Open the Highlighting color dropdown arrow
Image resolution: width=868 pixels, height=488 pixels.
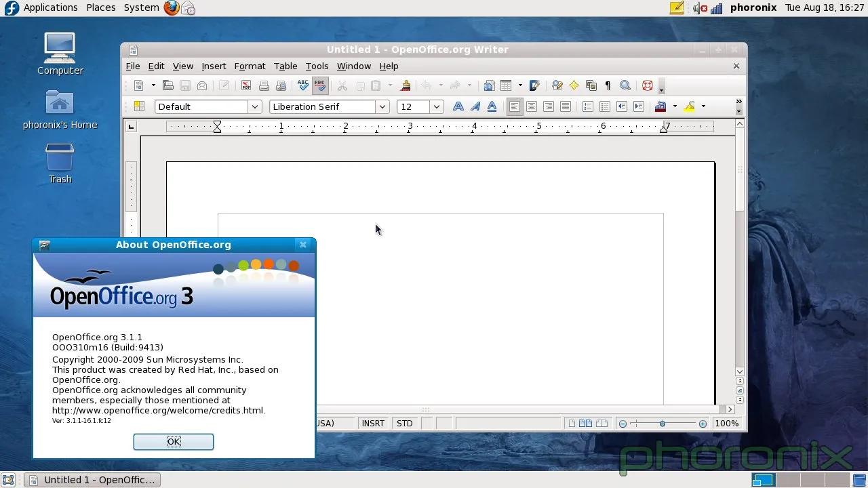coord(703,106)
